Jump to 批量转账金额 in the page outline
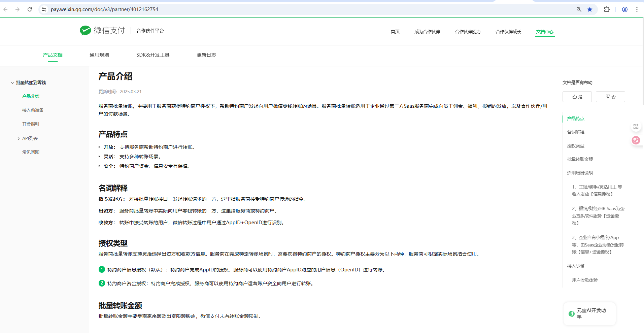Screen dimensions: 644x333 (580, 159)
